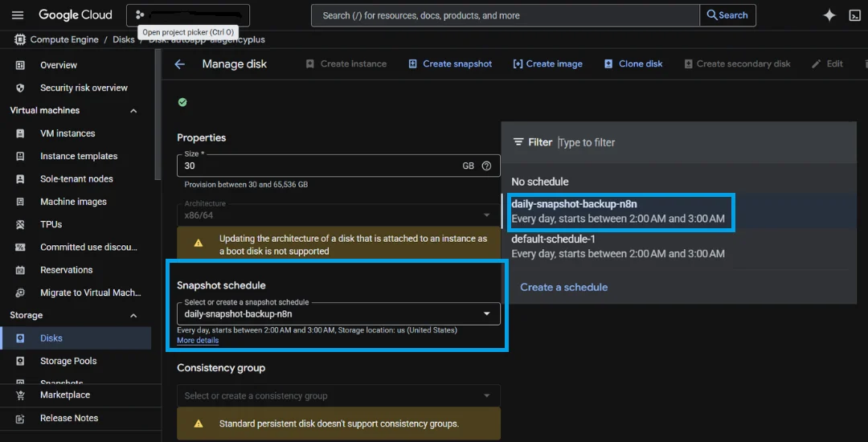
Task: Open the Gemini sparkle icon
Action: pyautogui.click(x=829, y=15)
